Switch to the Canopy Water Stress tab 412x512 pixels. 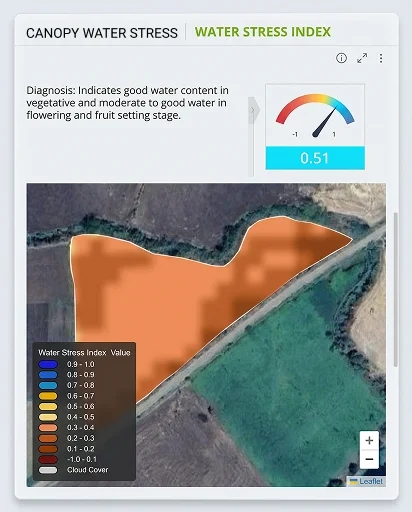(102, 33)
